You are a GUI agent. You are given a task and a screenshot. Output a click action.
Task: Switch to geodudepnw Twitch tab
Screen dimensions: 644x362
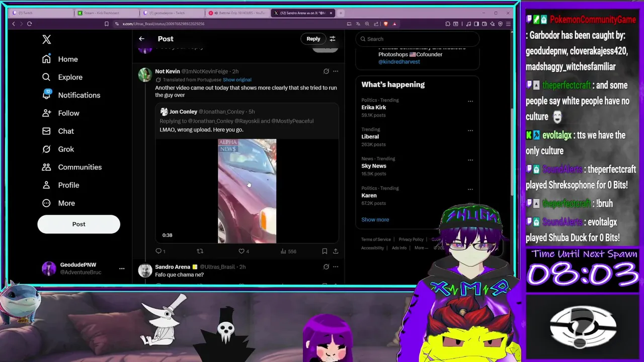coord(171,13)
